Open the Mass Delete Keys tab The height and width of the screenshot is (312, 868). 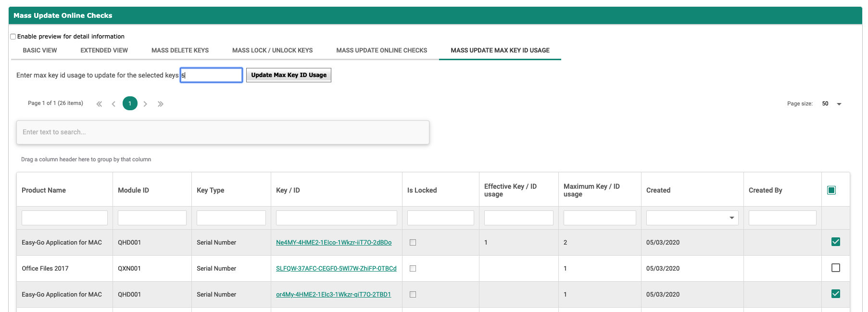pos(180,51)
